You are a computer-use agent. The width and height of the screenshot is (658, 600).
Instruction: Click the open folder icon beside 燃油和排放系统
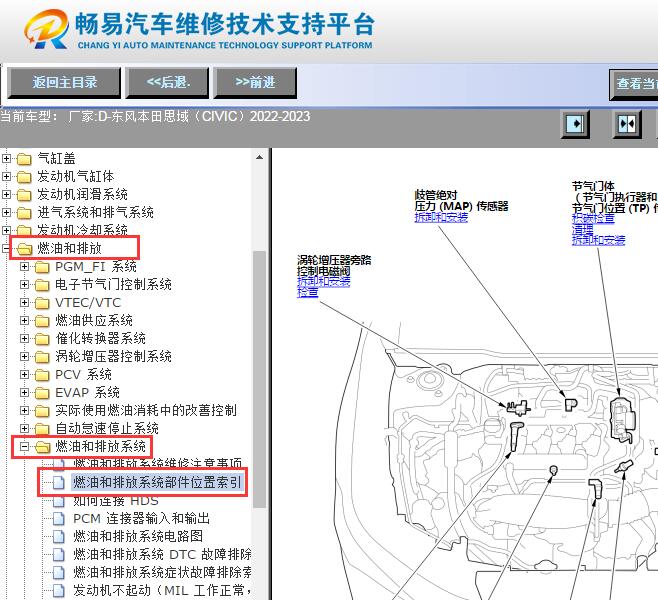(42, 447)
